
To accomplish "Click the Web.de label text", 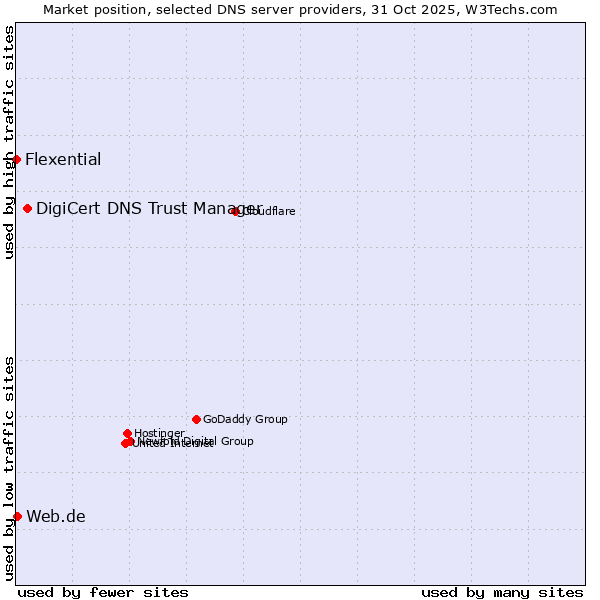I will (56, 517).
